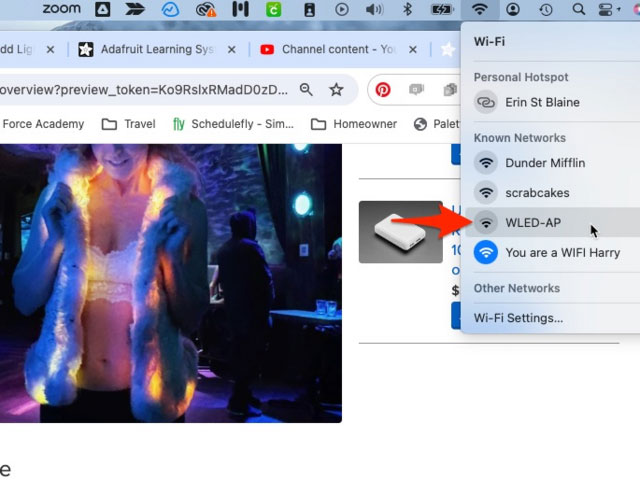
Task: Close the Channel content tab
Action: click(413, 50)
